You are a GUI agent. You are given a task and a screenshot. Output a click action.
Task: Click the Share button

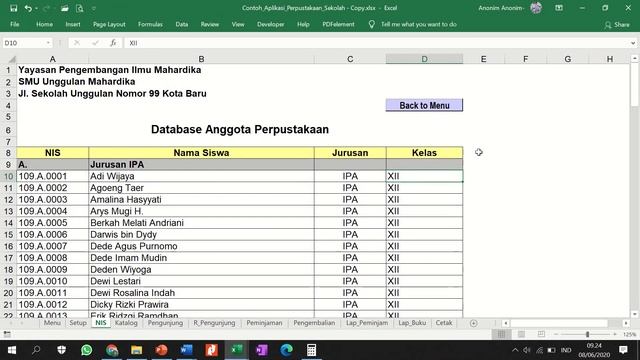[x=617, y=25]
